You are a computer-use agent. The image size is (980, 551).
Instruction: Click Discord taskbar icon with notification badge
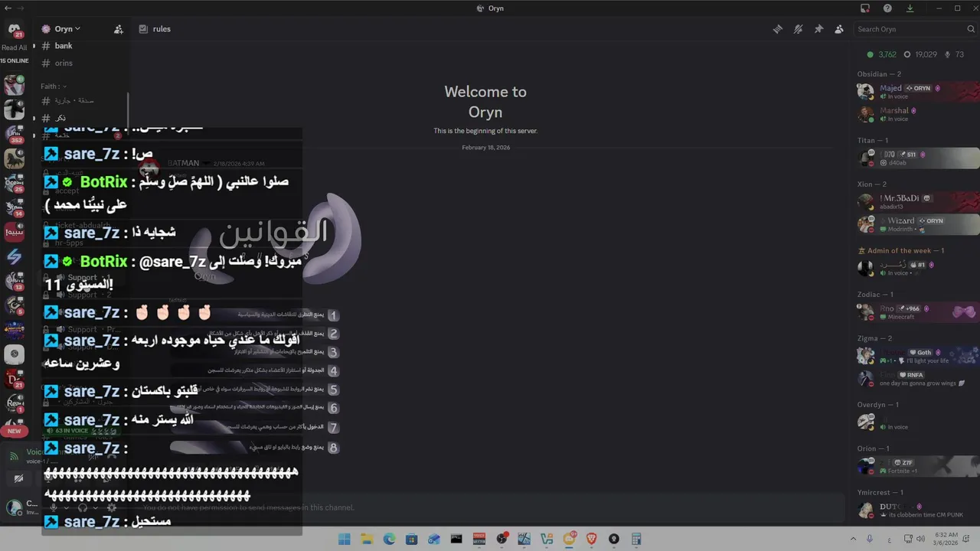tap(569, 539)
